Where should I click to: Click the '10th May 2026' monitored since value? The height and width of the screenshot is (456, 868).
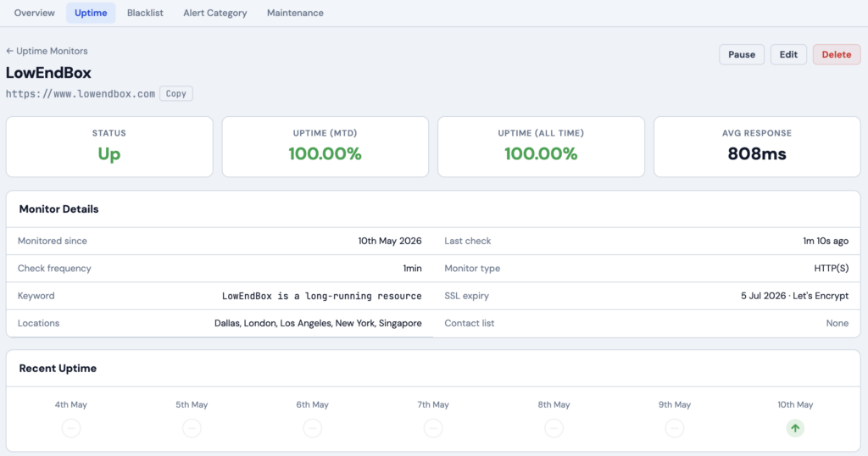pos(390,241)
